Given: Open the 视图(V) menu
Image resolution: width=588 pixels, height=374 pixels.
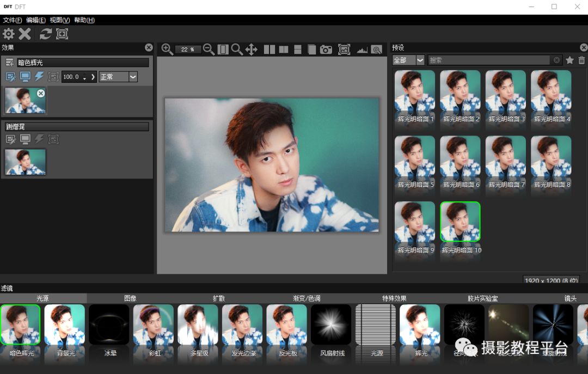Looking at the screenshot, I should point(60,20).
